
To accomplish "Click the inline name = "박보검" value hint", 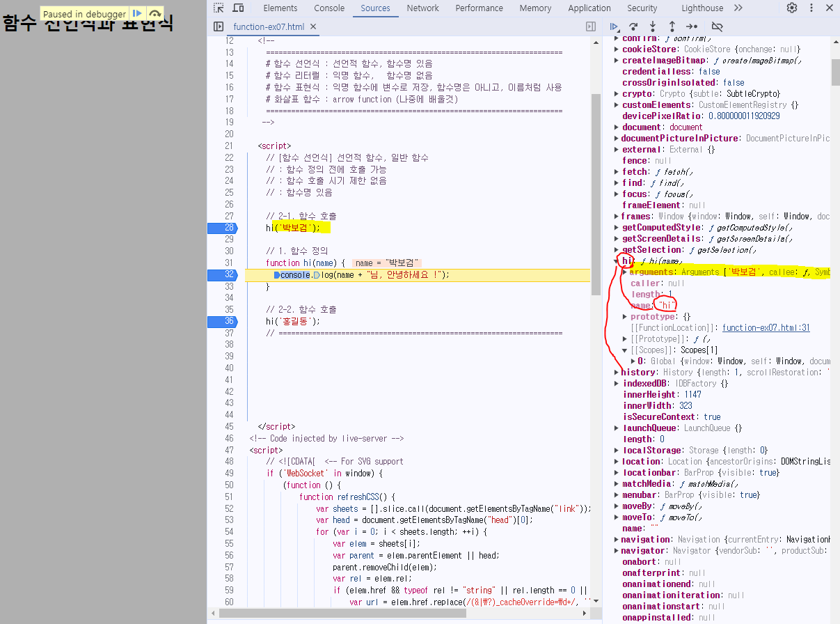I will [x=386, y=263].
